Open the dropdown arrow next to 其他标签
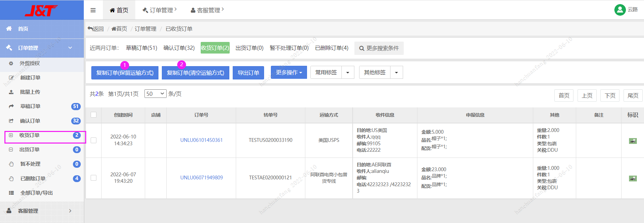This screenshot has height=223, width=644. point(397,72)
